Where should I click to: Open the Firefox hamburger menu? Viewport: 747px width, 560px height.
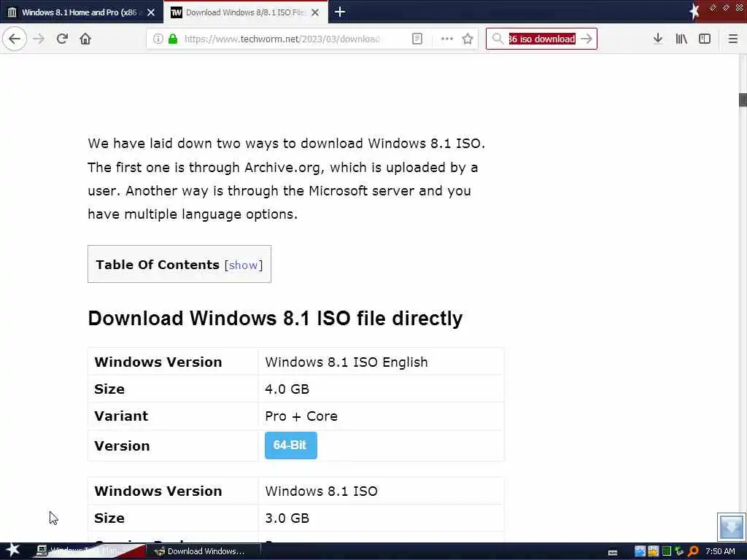click(732, 39)
